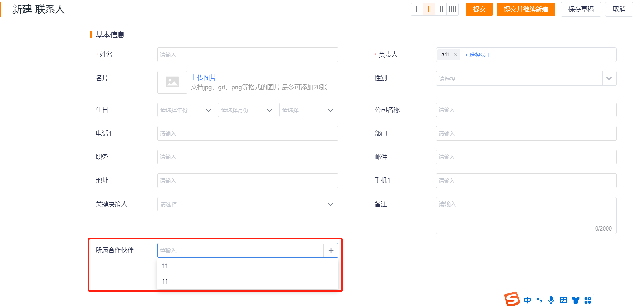Focus the 备注 remarks textarea
The width and height of the screenshot is (644, 306).
526,215
